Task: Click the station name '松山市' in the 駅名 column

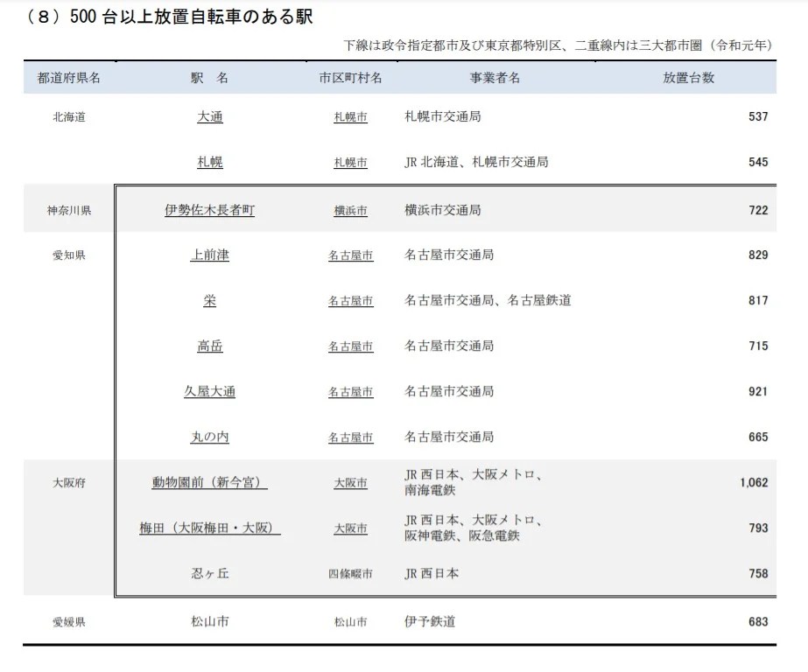Action: 210,621
